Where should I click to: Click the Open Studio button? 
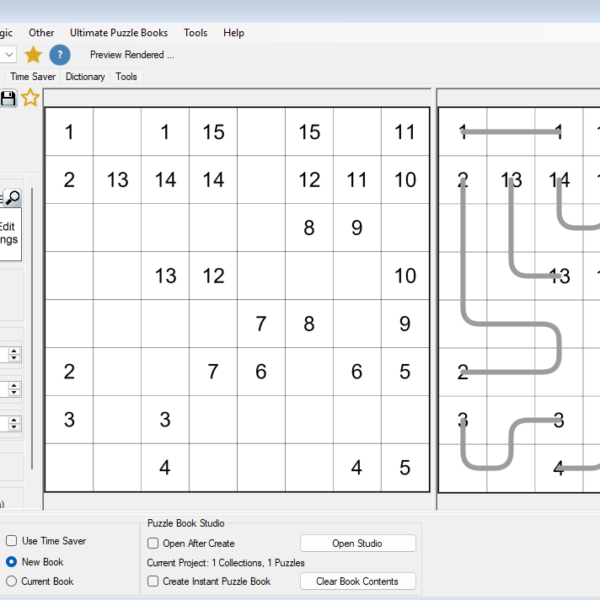point(358,543)
